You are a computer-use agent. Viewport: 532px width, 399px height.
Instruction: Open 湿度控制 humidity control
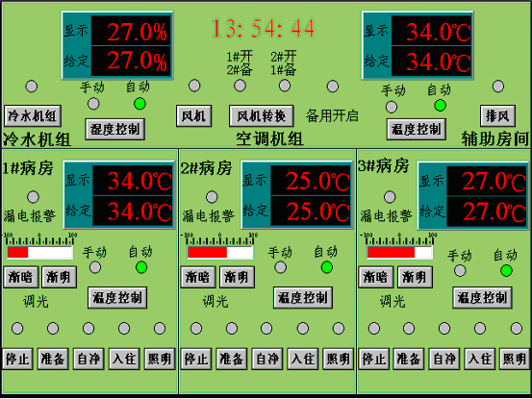(115, 129)
